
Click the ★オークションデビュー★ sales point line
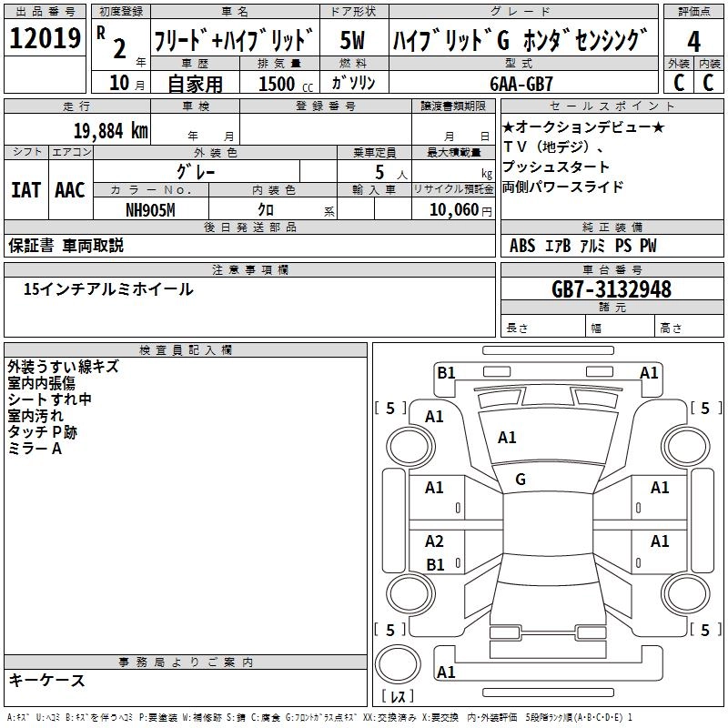[583, 126]
